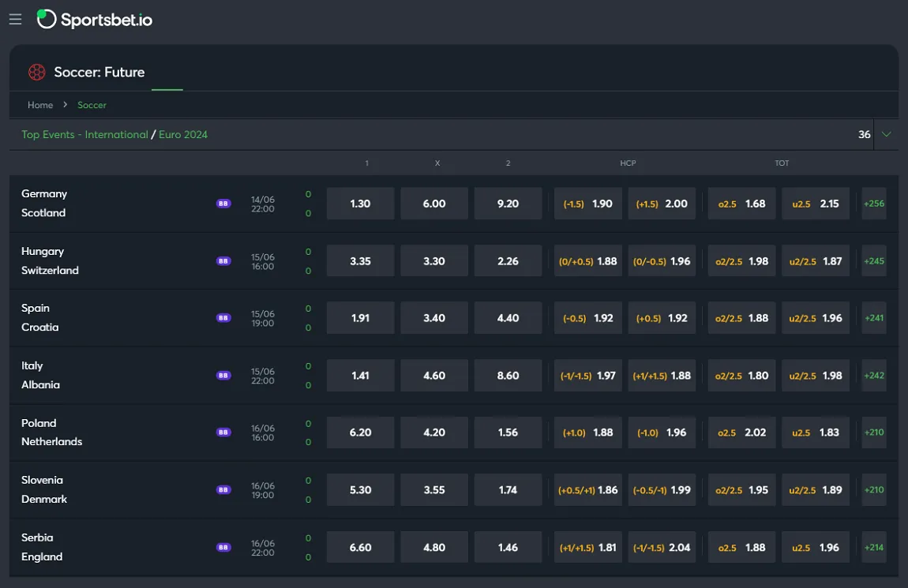The image size is (908, 588).
Task: Select Netherlands away win odds 1.56
Action: pos(508,432)
